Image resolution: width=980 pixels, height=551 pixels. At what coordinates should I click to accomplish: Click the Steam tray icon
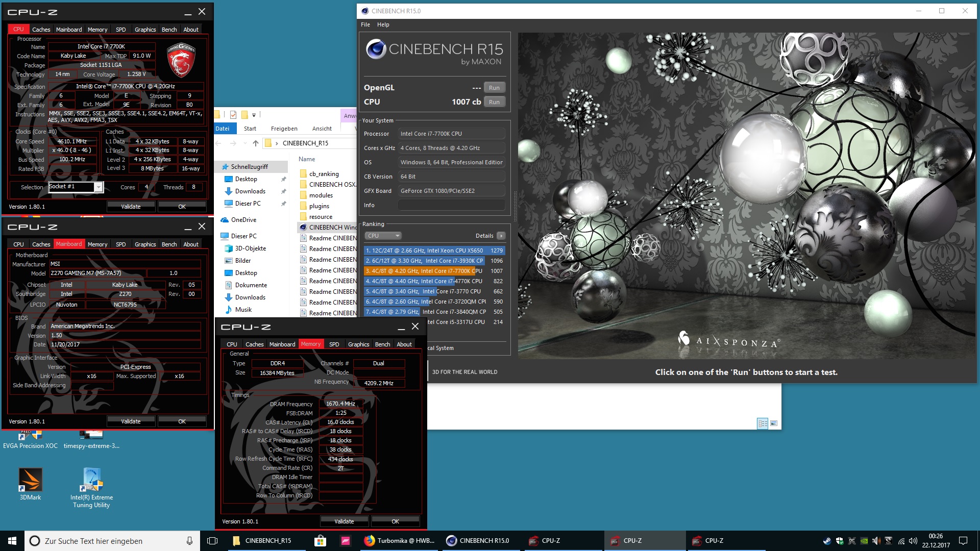[827, 541]
